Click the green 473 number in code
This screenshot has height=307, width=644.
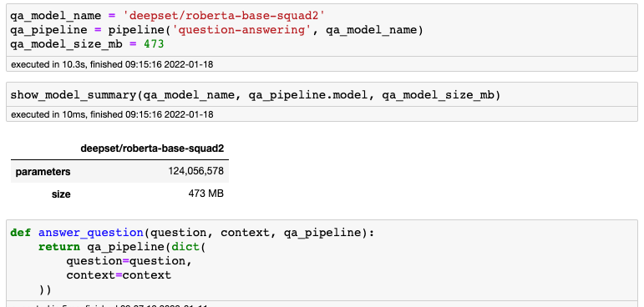click(154, 44)
